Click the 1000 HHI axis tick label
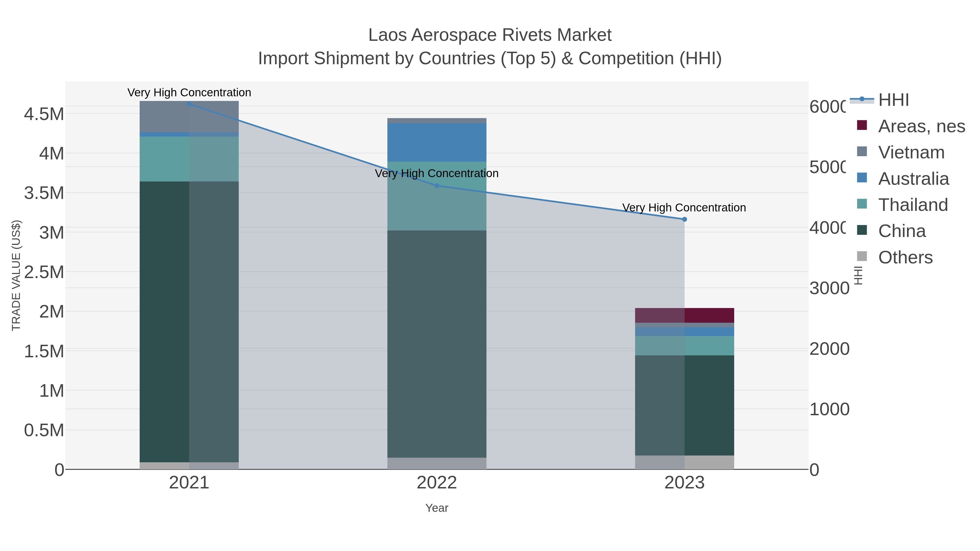This screenshot has width=980, height=551. click(x=829, y=410)
